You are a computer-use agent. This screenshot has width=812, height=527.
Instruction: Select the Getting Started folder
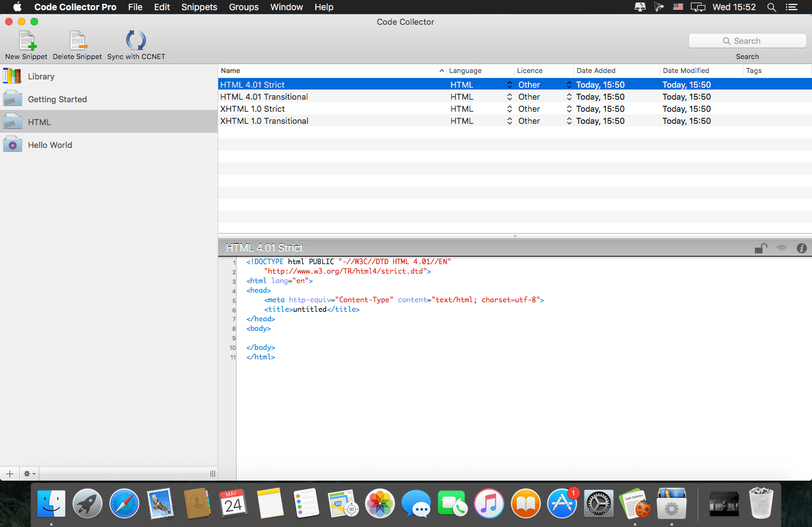tap(108, 99)
